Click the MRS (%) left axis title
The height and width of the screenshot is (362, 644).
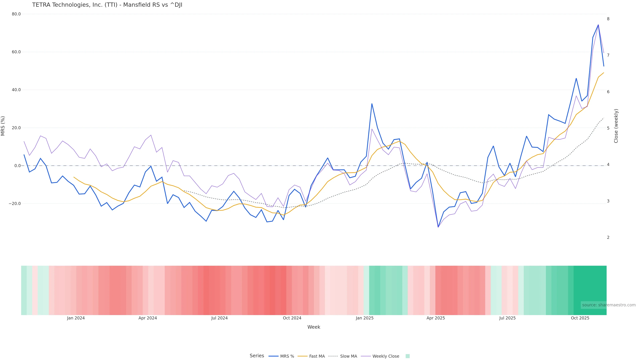click(3, 126)
